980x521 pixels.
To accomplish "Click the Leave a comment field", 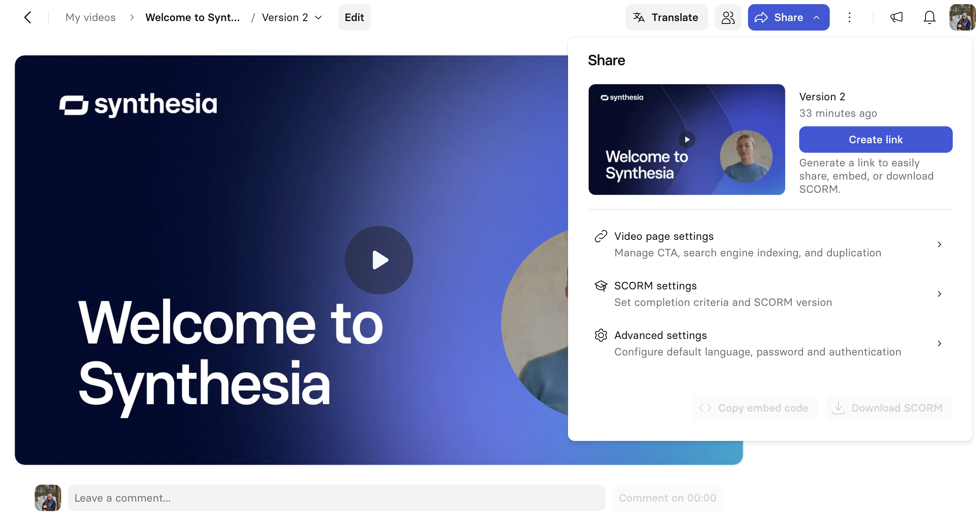I will pyautogui.click(x=336, y=498).
